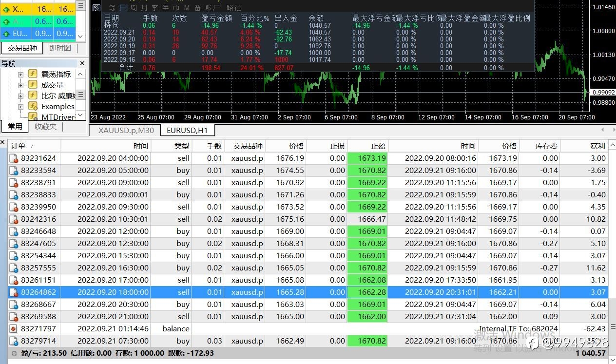Click the order icon beside 83247605
Image resolution: width=616 pixels, height=364 pixels.
click(14, 244)
